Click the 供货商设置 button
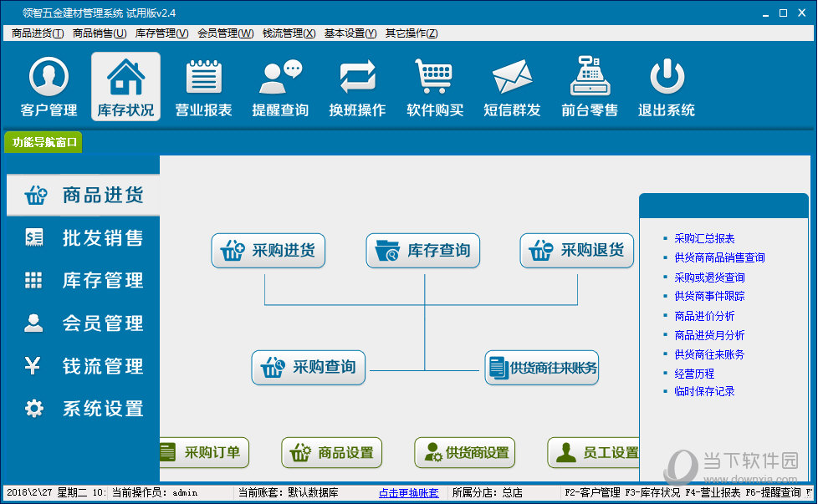The height and width of the screenshot is (504, 818). [x=465, y=452]
